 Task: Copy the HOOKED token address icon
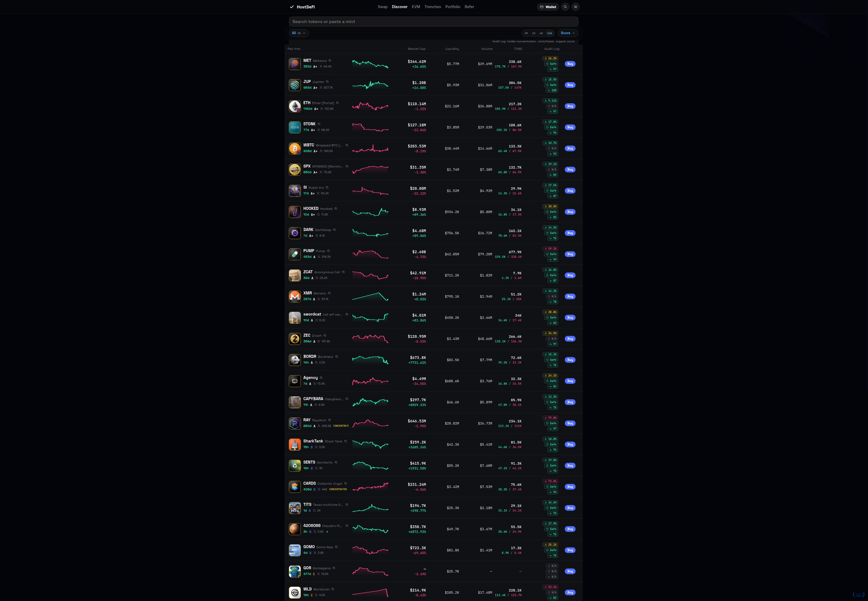336,209
